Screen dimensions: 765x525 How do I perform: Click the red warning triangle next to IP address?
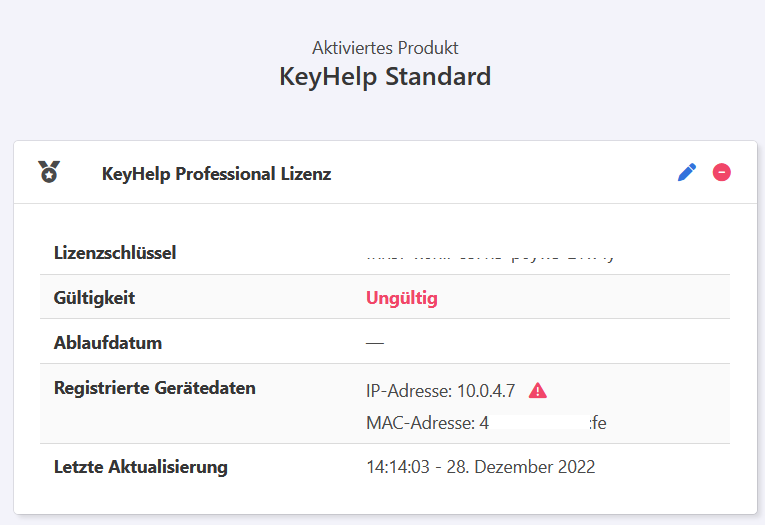[538, 391]
